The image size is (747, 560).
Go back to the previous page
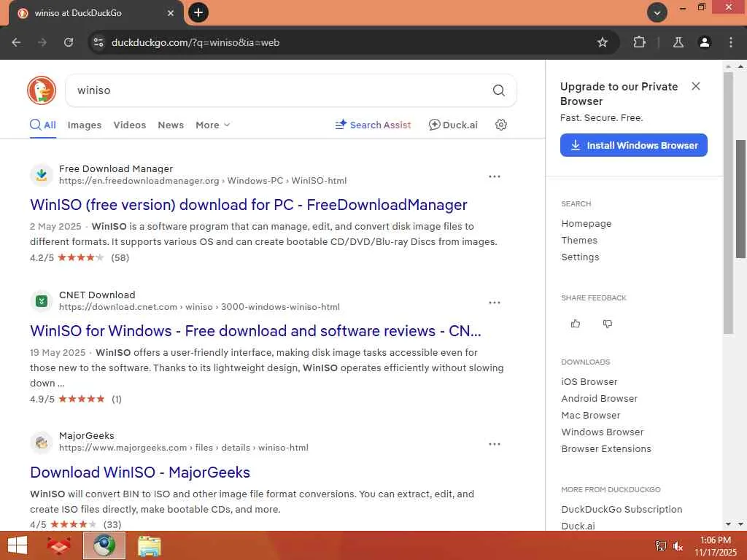tap(16, 42)
